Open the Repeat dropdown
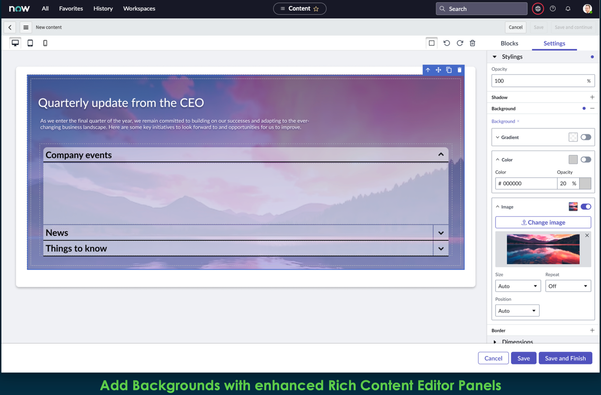Image resolution: width=601 pixels, height=395 pixels. [568, 286]
